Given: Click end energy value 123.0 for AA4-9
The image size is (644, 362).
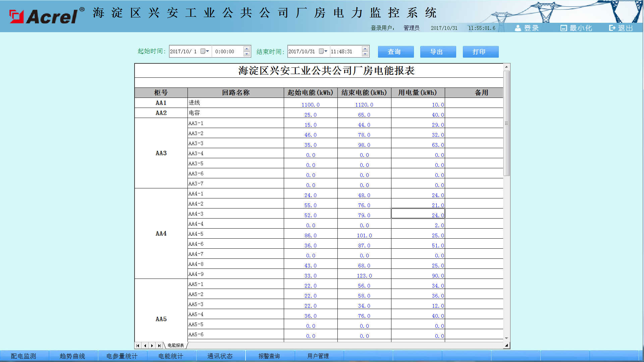Looking at the screenshot, I should tap(364, 276).
